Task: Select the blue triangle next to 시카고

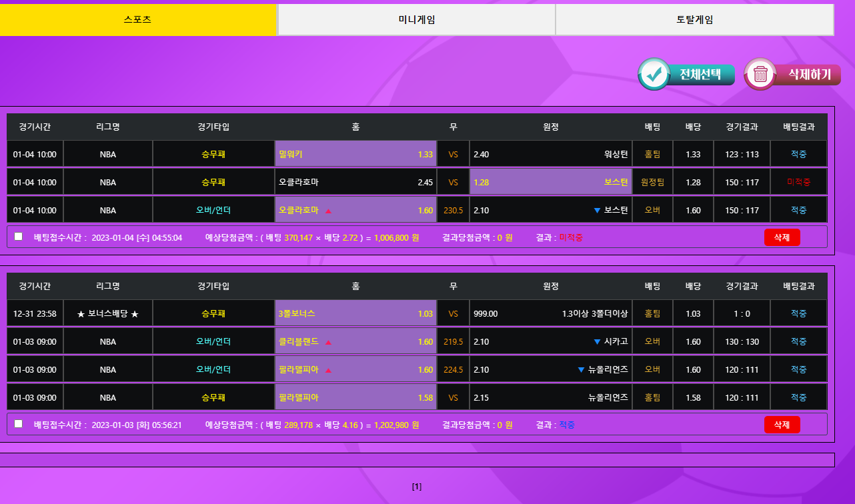Action: [597, 342]
